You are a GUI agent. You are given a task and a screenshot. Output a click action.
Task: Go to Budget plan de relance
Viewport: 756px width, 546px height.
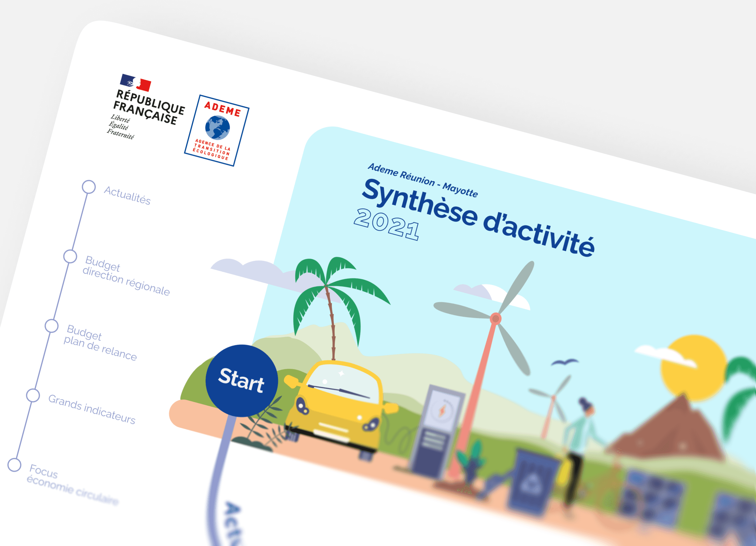(100, 343)
